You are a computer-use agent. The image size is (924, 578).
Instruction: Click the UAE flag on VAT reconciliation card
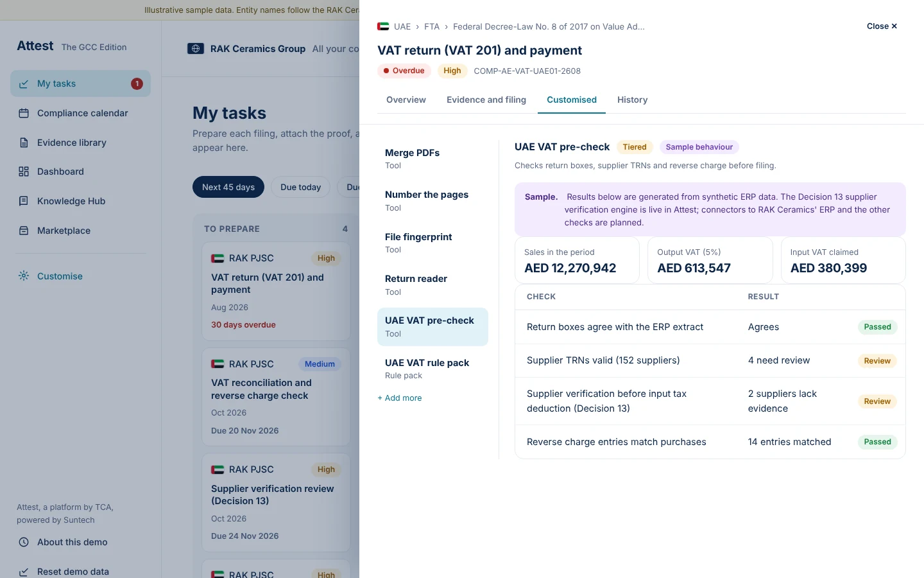pyautogui.click(x=218, y=364)
